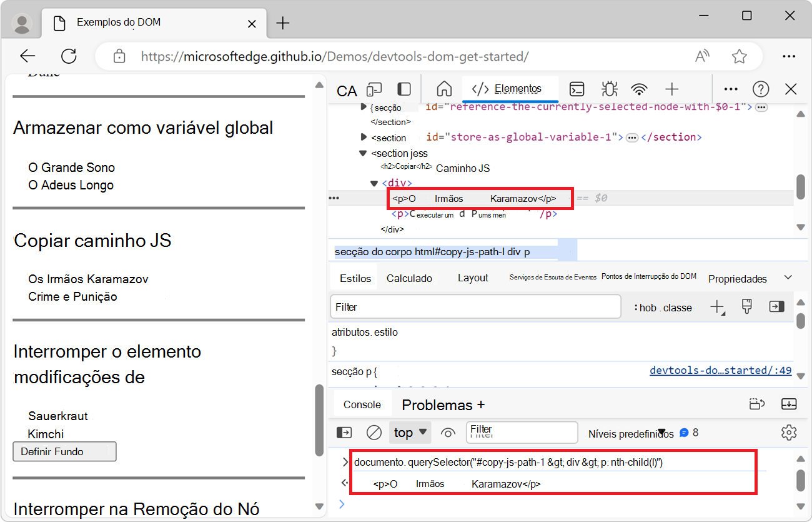Open DevTools settings gear in the Console toolbar
The image size is (812, 522).
click(x=789, y=432)
